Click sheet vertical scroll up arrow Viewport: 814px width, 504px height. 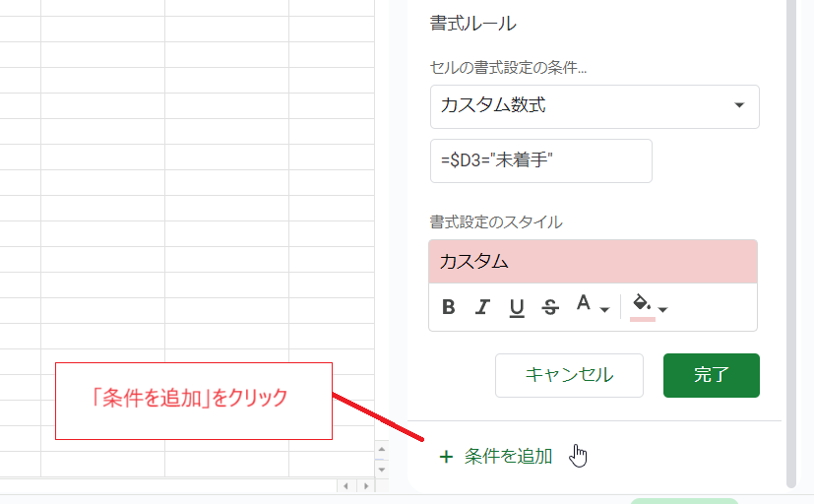382,450
